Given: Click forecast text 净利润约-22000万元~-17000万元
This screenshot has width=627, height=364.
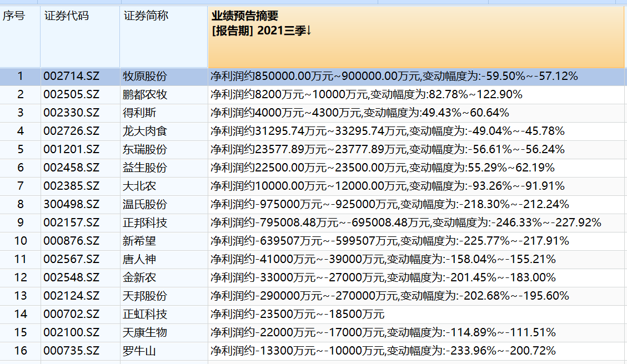Looking at the screenshot, I should (x=297, y=332).
